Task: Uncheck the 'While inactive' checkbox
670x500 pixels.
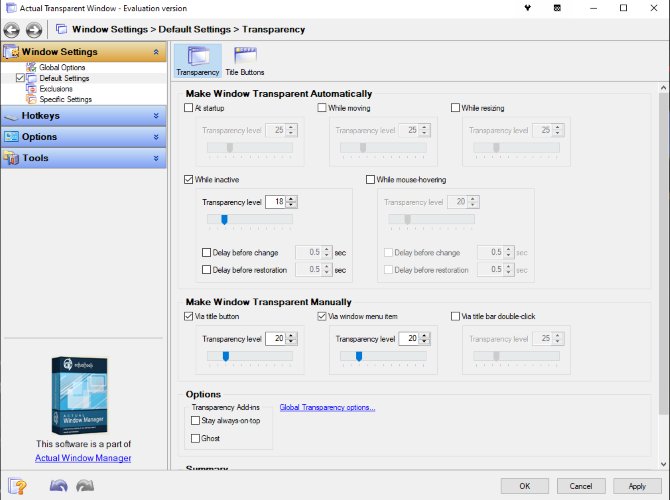Action: tap(190, 180)
